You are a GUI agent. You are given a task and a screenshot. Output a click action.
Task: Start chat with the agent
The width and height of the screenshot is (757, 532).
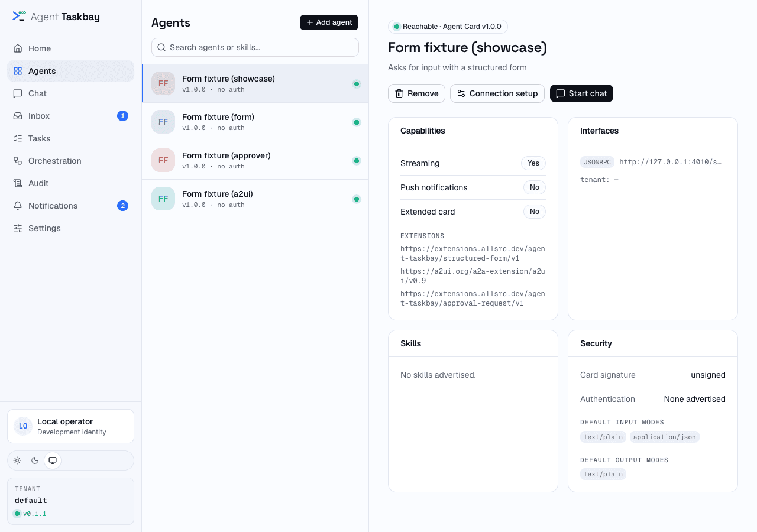pyautogui.click(x=581, y=93)
